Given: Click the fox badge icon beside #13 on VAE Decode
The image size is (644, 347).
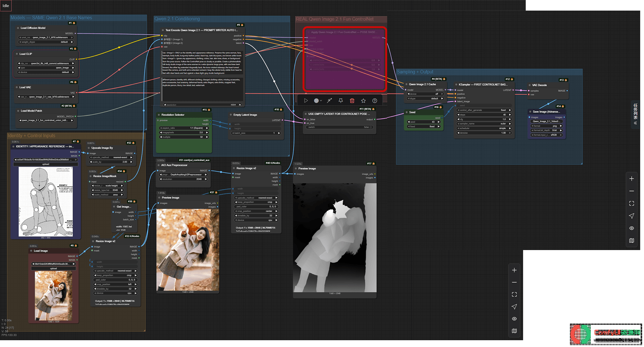Looking at the screenshot, I should [x=566, y=80].
